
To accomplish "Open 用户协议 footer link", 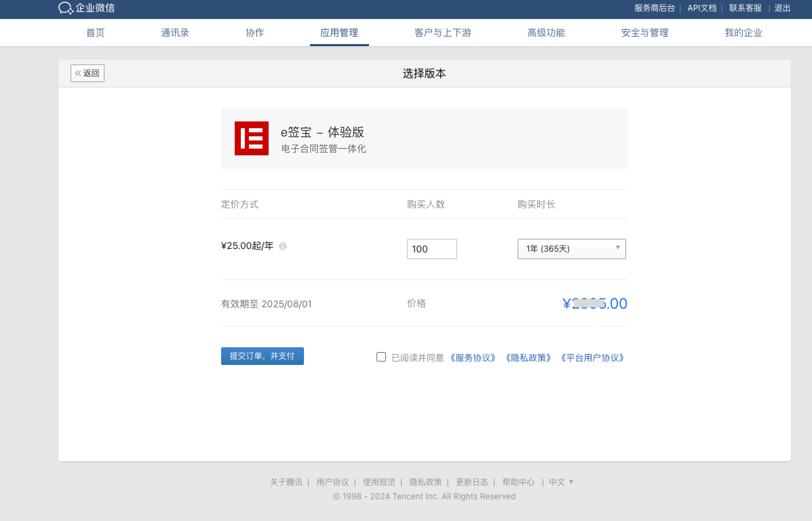I will pos(332,482).
